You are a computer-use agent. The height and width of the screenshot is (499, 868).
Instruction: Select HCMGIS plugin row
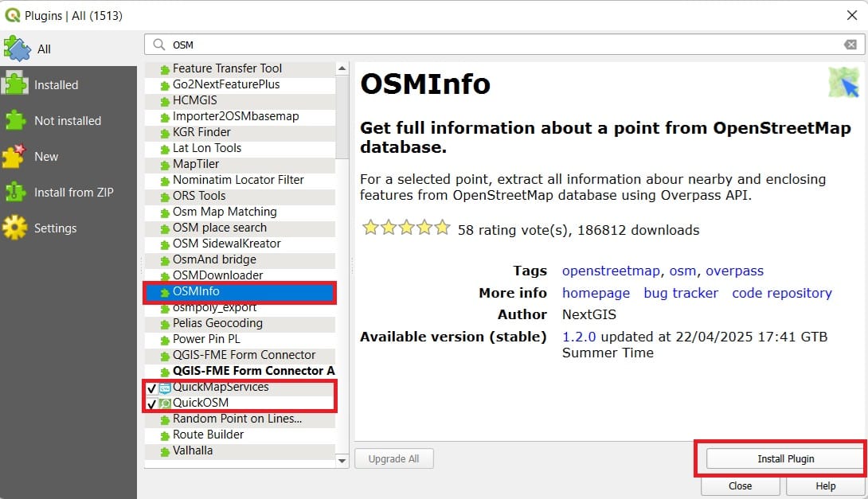click(240, 100)
